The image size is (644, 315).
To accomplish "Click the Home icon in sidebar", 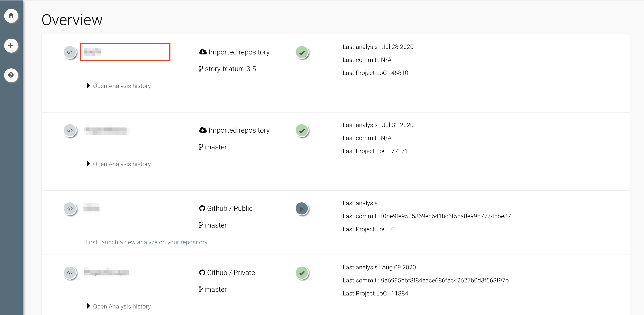I will tap(11, 16).
